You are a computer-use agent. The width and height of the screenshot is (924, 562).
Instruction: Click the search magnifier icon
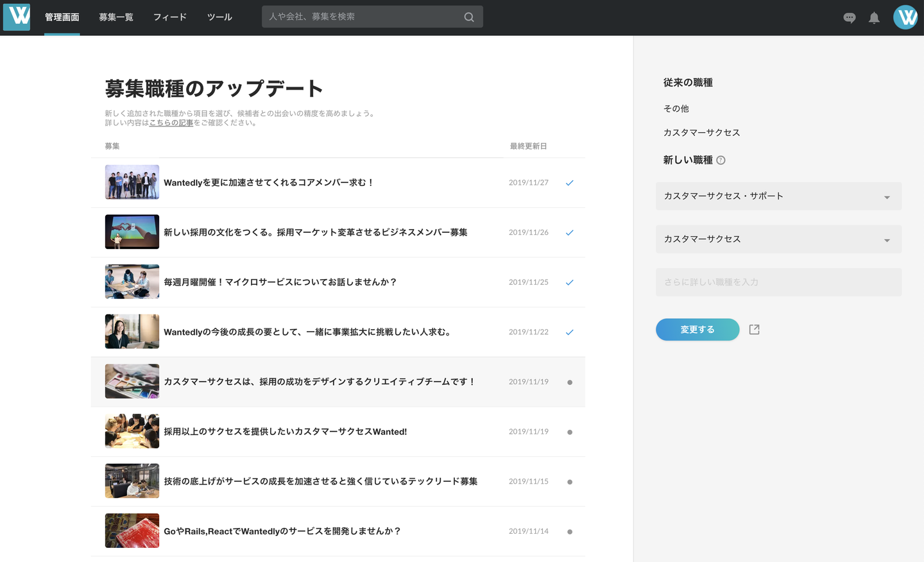pyautogui.click(x=469, y=17)
